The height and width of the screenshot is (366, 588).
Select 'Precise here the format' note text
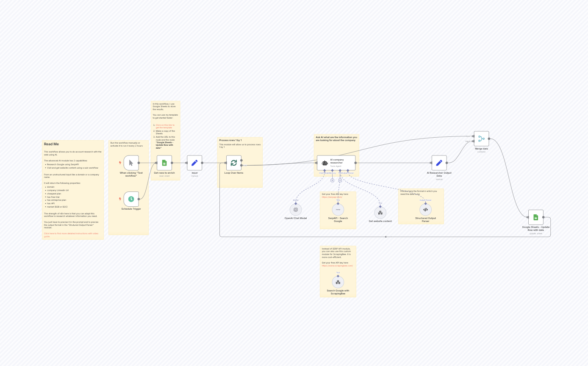(419, 192)
